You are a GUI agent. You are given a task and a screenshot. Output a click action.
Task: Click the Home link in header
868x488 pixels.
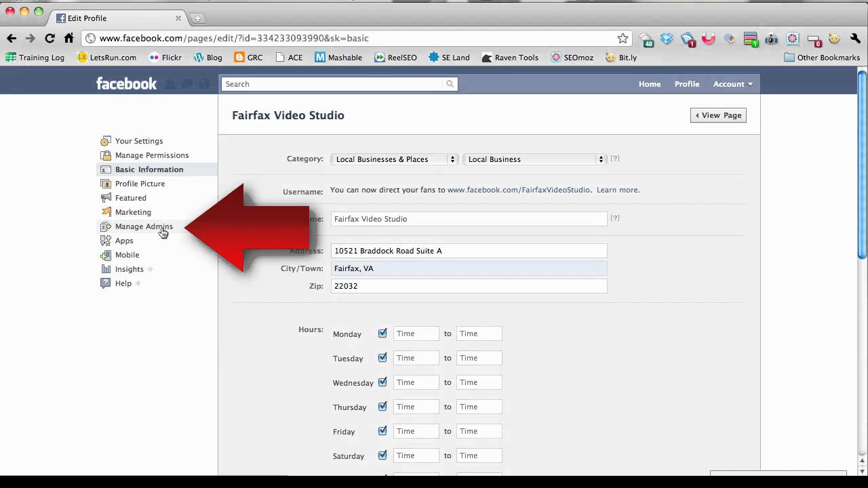click(650, 84)
